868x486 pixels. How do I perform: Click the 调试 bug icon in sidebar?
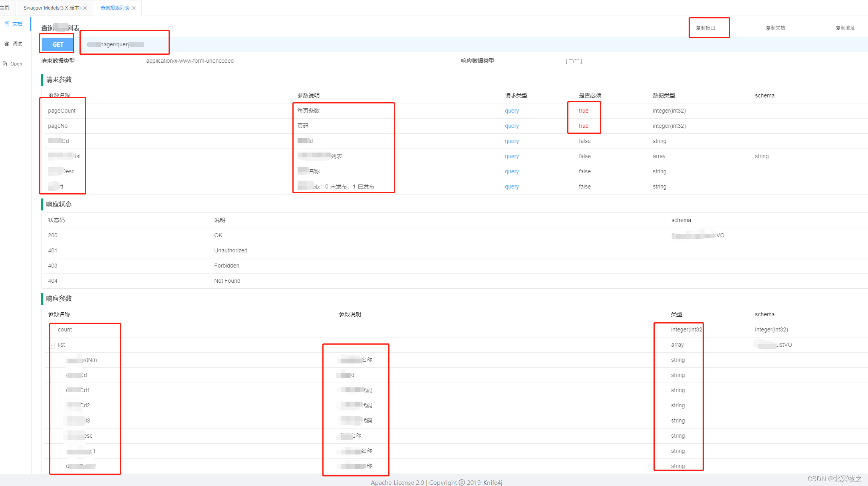pyautogui.click(x=7, y=44)
